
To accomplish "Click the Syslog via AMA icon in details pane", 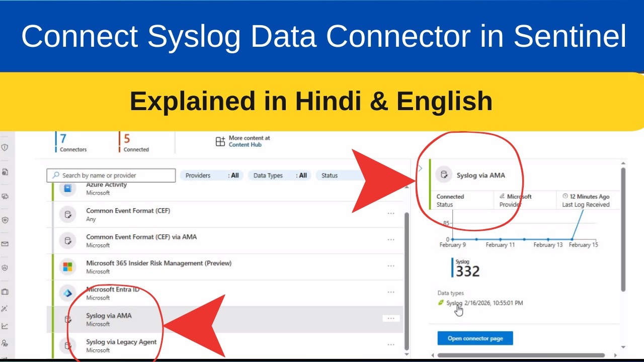I will click(444, 175).
